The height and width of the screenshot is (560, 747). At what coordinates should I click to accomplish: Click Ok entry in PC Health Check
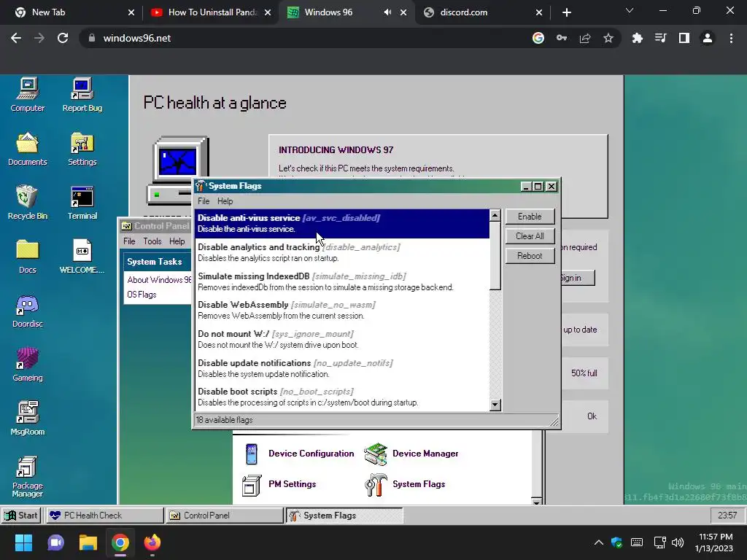tap(592, 416)
